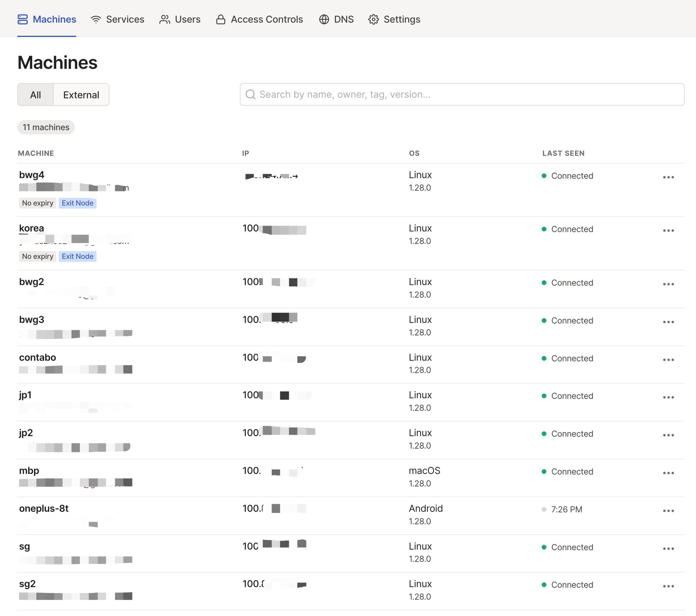This screenshot has height=616, width=696.
Task: Click the Access Controls lock icon
Action: coord(221,19)
